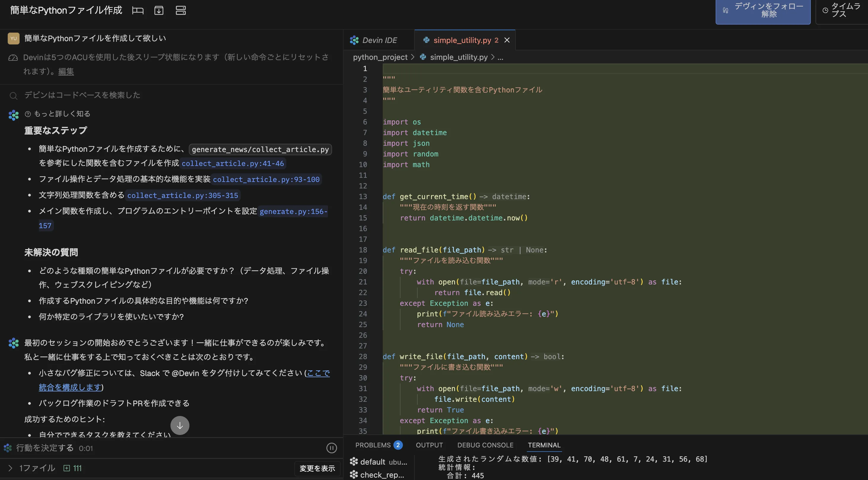Click the 未解決の質問 heading
The image size is (868, 480).
click(x=51, y=253)
